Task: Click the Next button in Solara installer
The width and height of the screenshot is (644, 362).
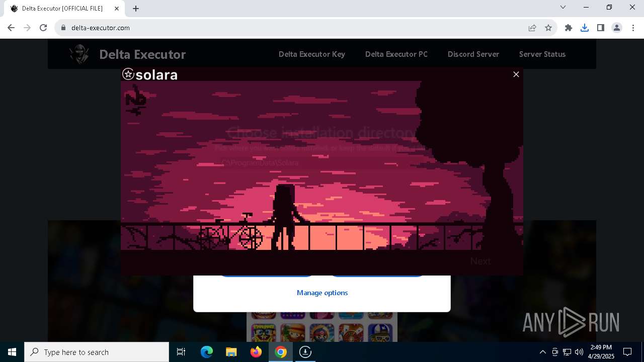Action: (x=480, y=261)
